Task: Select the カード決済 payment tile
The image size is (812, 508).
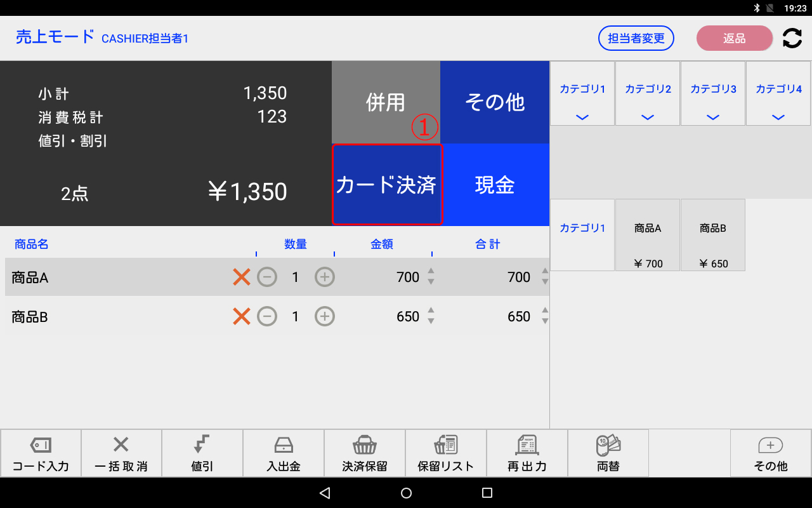Action: (387, 184)
